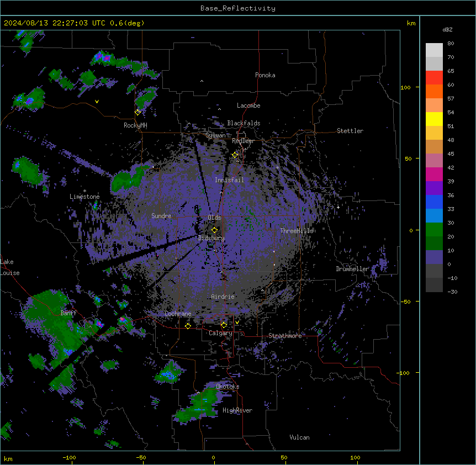Click the Drumheller label

point(352,269)
